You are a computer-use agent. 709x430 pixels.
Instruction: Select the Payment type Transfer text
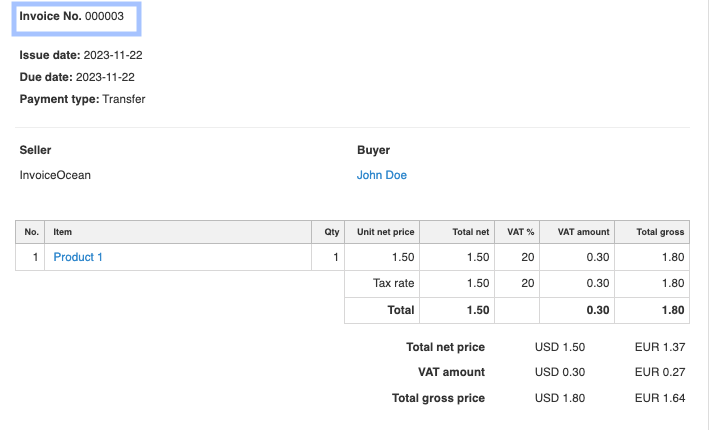click(x=82, y=99)
